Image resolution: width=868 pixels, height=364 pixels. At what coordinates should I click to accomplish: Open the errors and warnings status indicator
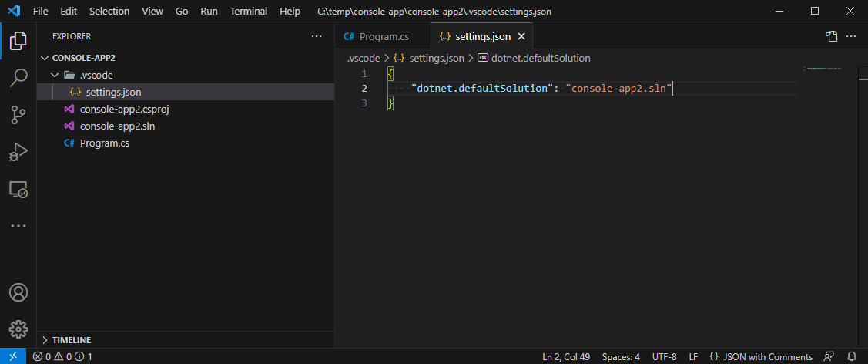[x=62, y=357]
